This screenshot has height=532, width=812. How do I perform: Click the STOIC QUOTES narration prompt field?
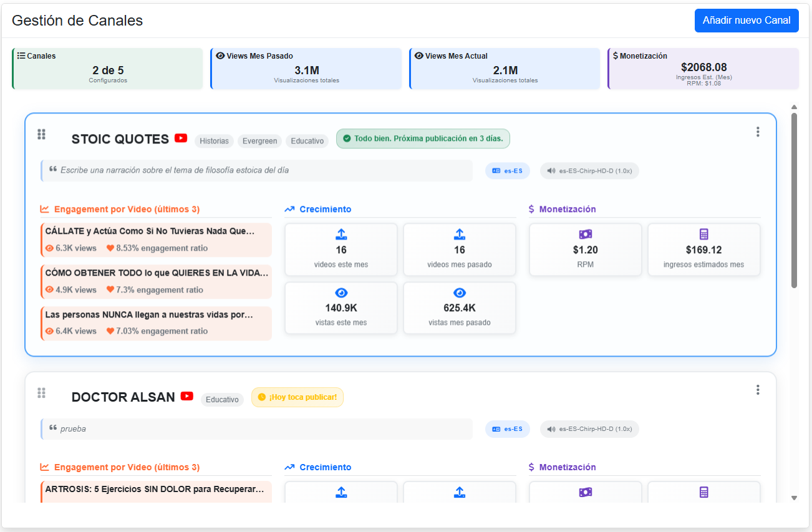point(256,170)
